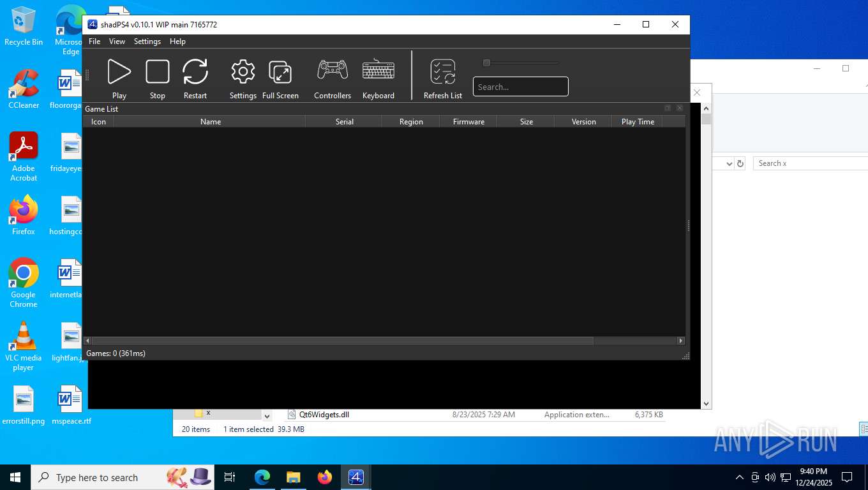Image resolution: width=868 pixels, height=490 pixels.
Task: Switch to shadPS4 taskbar button
Action: [355, 477]
